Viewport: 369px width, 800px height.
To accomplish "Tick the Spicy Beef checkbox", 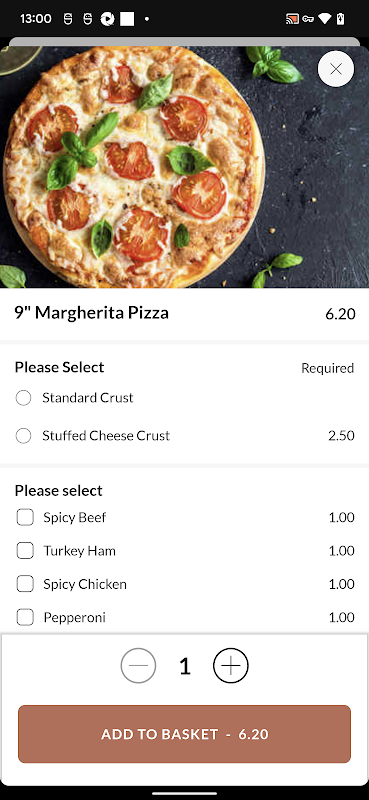I will pos(25,517).
